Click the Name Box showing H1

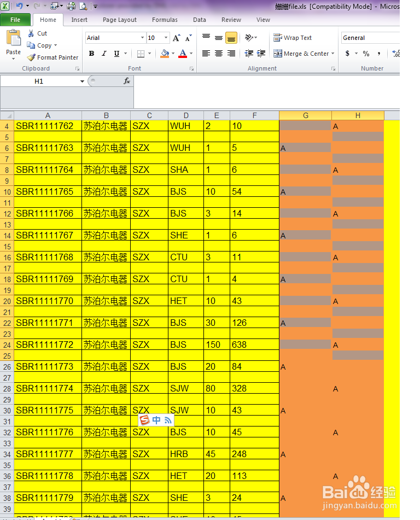point(43,81)
